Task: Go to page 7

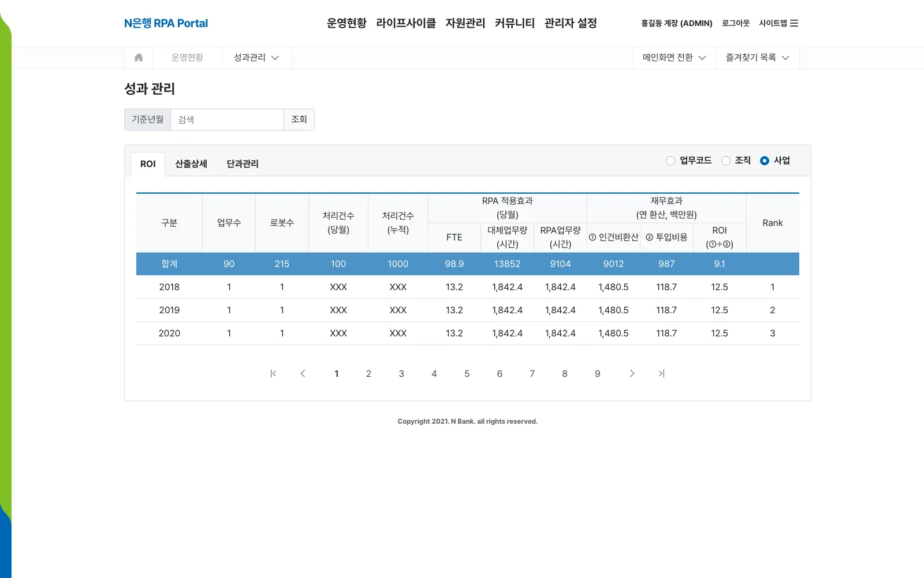Action: 532,373
